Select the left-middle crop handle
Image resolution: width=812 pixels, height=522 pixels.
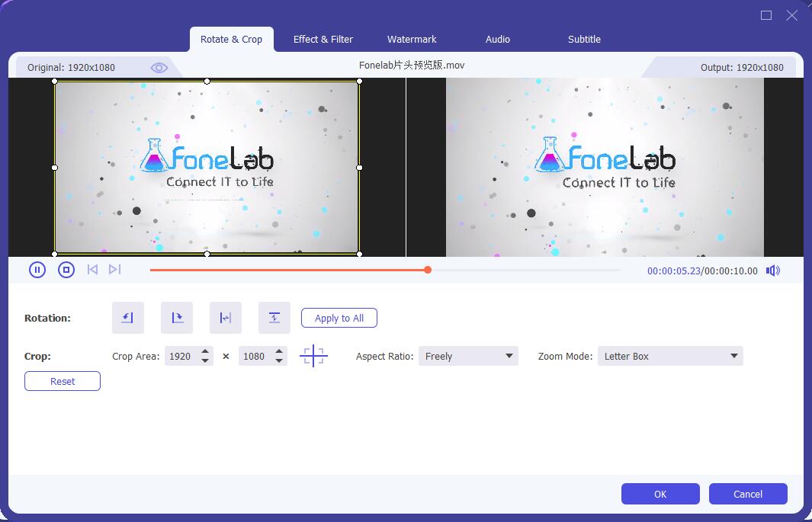coord(55,168)
